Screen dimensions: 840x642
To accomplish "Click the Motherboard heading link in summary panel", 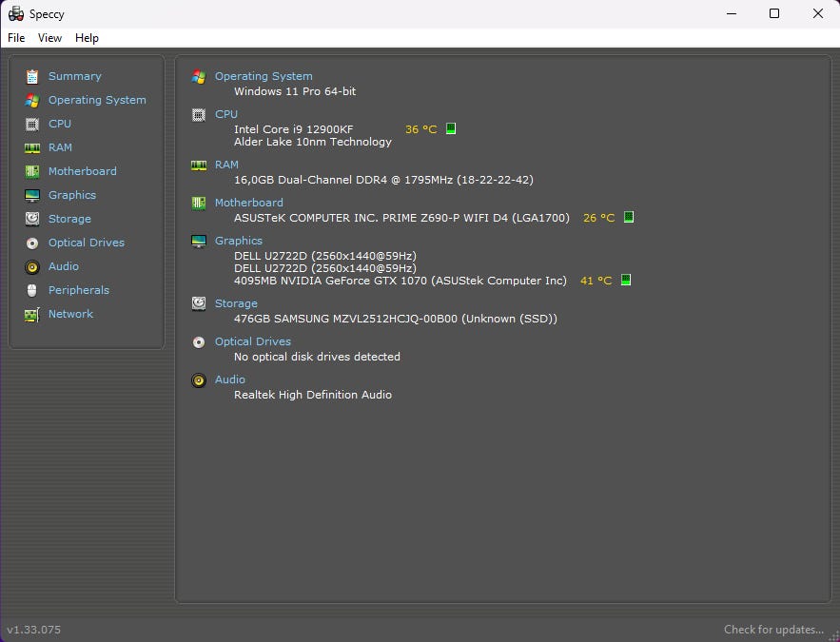I will [248, 203].
